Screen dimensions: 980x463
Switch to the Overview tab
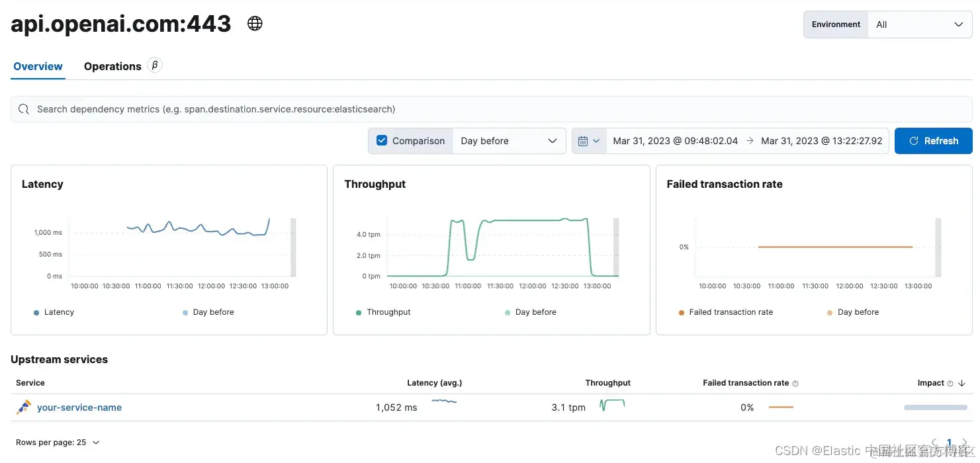[x=38, y=66]
